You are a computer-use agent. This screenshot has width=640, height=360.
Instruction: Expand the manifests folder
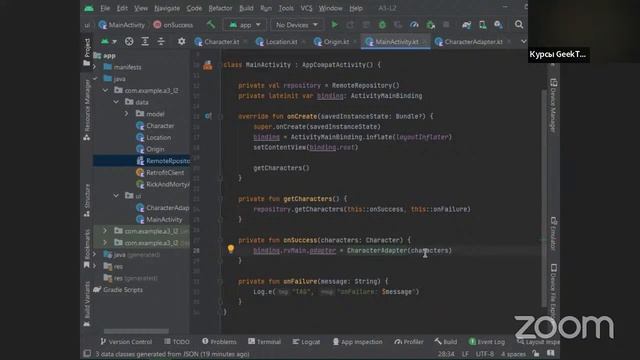click(95, 67)
